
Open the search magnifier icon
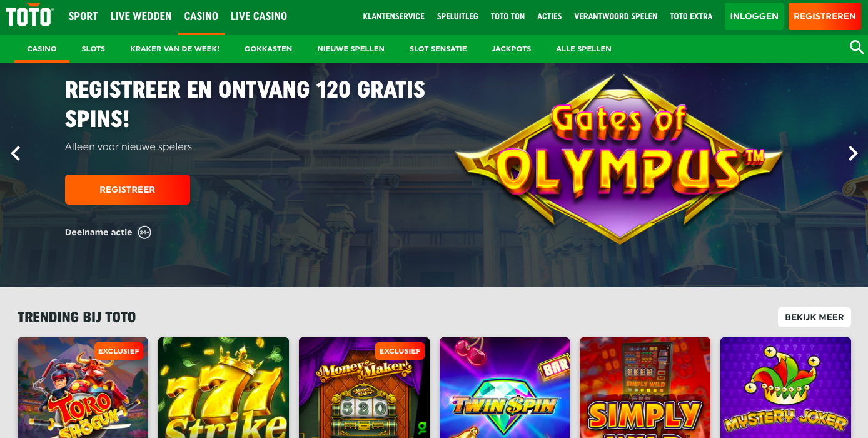[x=856, y=48]
